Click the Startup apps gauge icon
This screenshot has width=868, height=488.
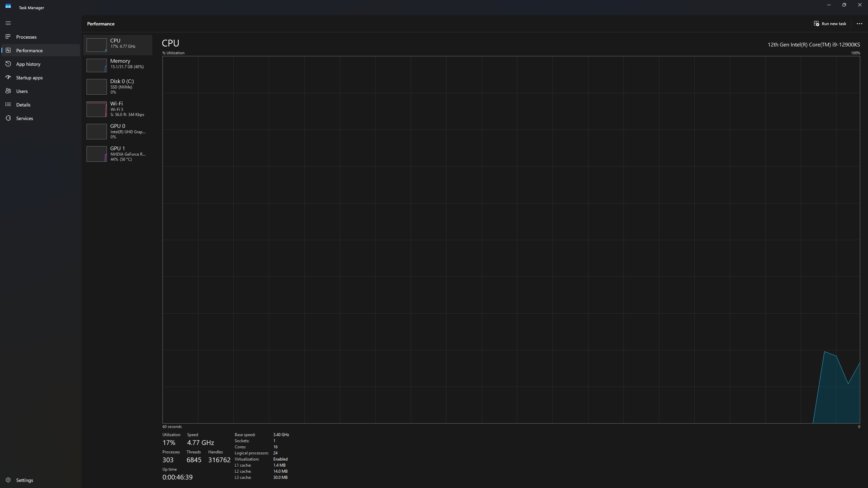point(8,77)
